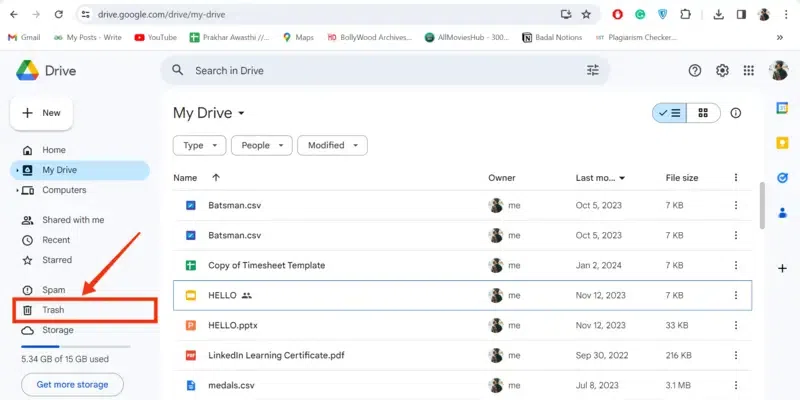Show the view details info icon
Viewport: 800px width, 400px height.
pos(736,113)
